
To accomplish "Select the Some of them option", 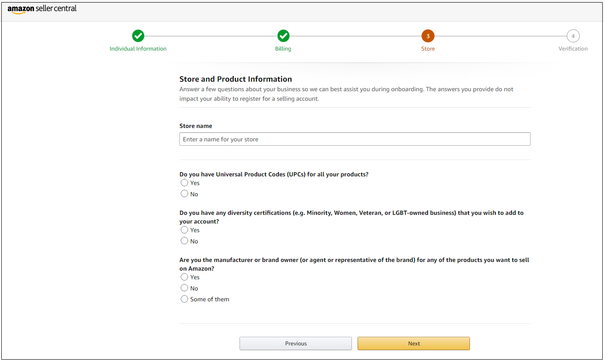I will 185,299.
